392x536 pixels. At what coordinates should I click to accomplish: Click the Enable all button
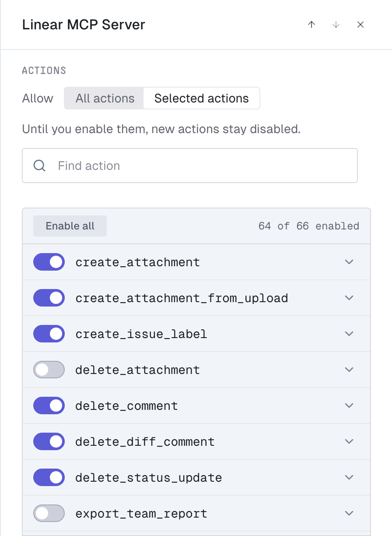pyautogui.click(x=70, y=226)
